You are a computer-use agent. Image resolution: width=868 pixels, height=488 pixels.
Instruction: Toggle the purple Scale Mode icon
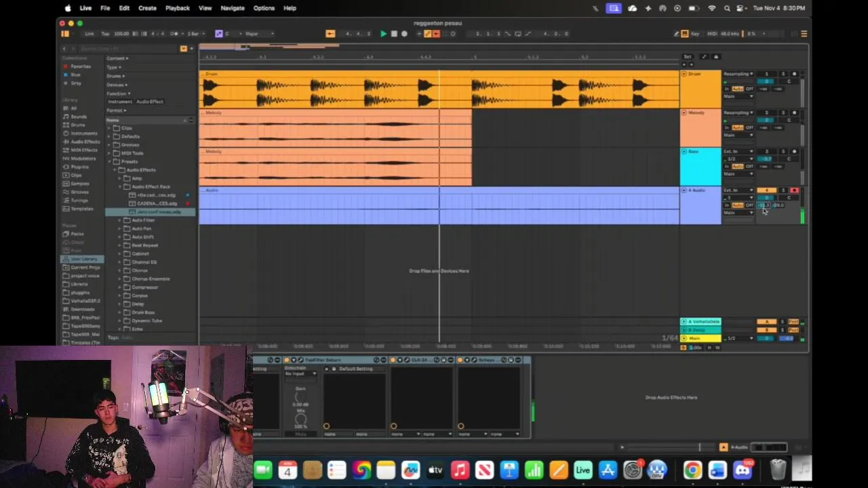pos(218,34)
